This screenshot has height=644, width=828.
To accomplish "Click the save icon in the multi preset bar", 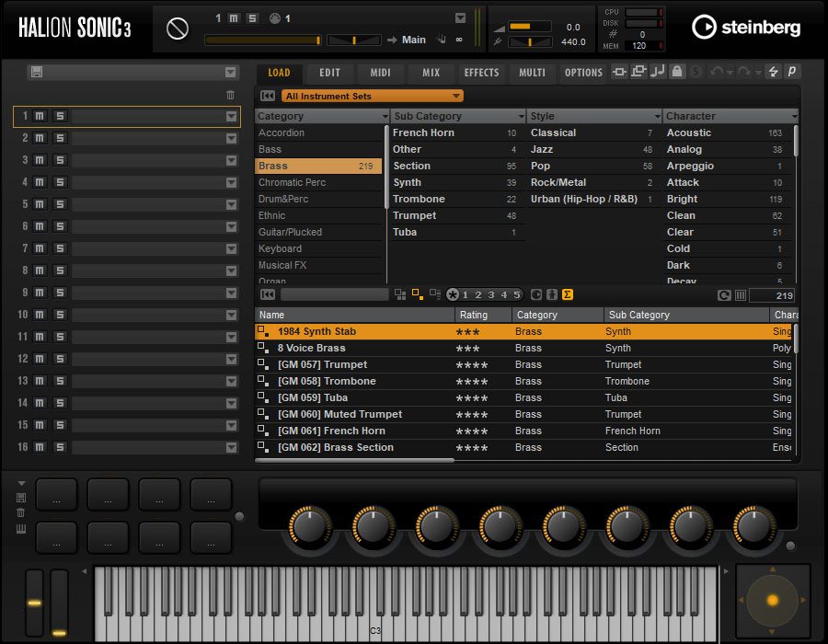I will [x=36, y=73].
